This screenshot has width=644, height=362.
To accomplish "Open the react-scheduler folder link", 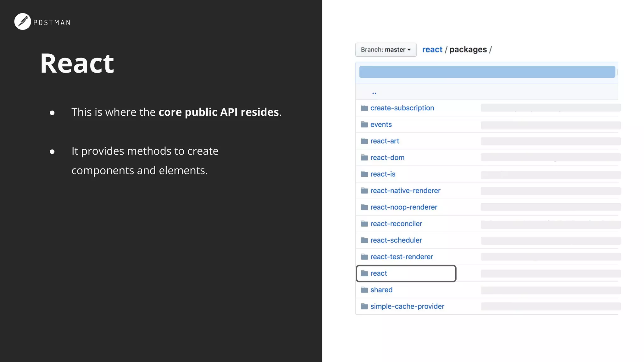I will click(x=396, y=240).
